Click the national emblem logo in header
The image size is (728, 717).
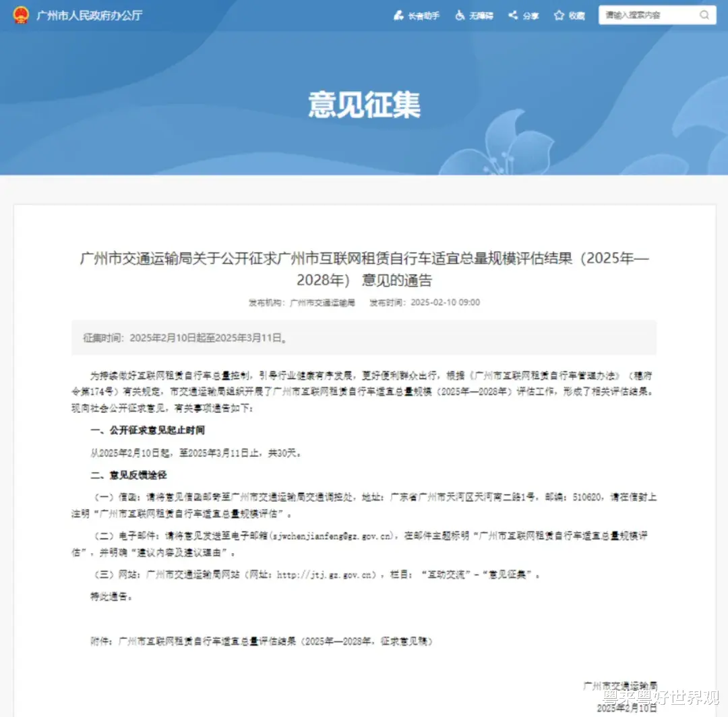(20, 15)
